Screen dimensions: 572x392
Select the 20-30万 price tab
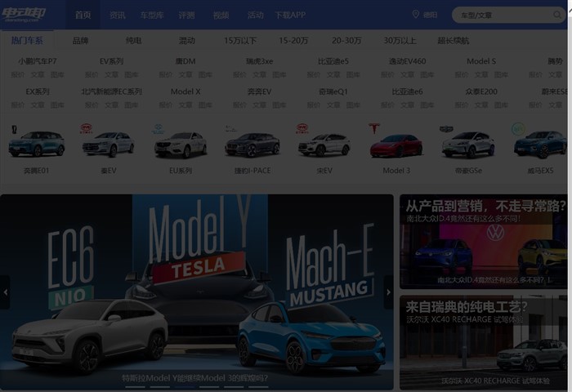[346, 41]
